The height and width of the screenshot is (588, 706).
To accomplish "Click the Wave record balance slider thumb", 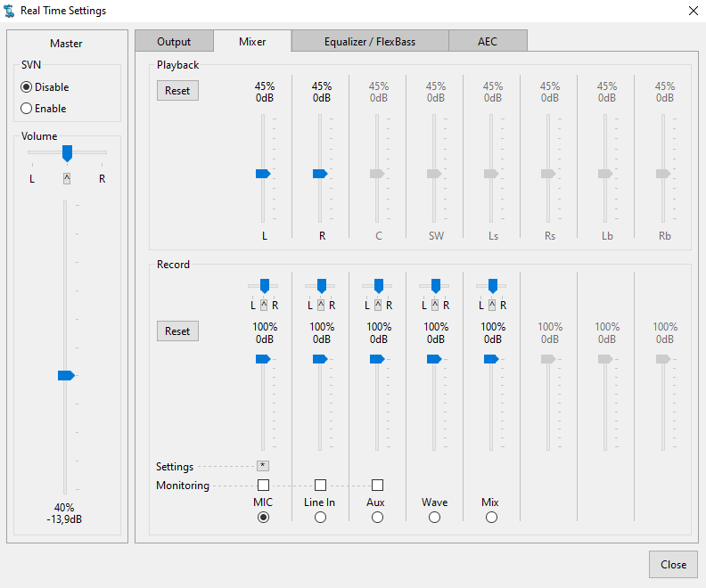I will 436,286.
